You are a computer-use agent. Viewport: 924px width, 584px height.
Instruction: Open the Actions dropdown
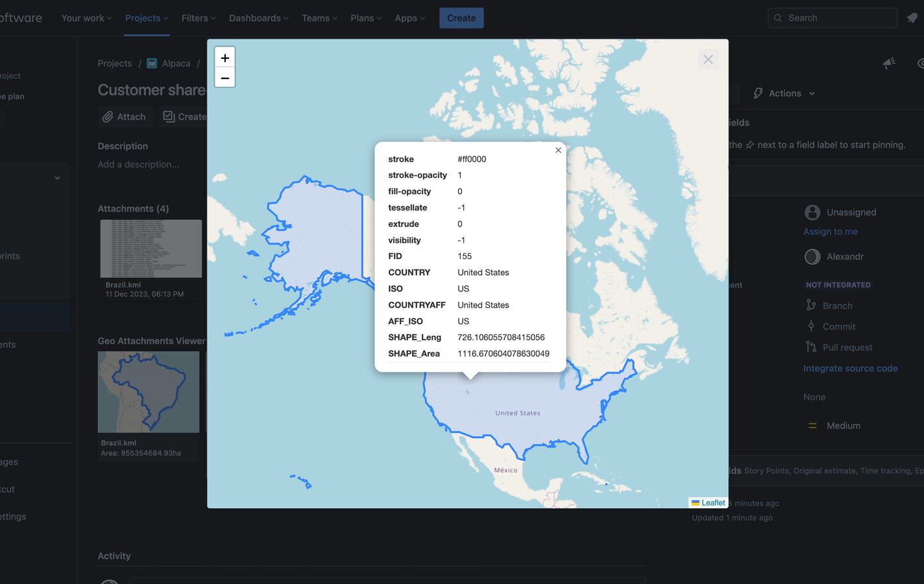pyautogui.click(x=784, y=93)
